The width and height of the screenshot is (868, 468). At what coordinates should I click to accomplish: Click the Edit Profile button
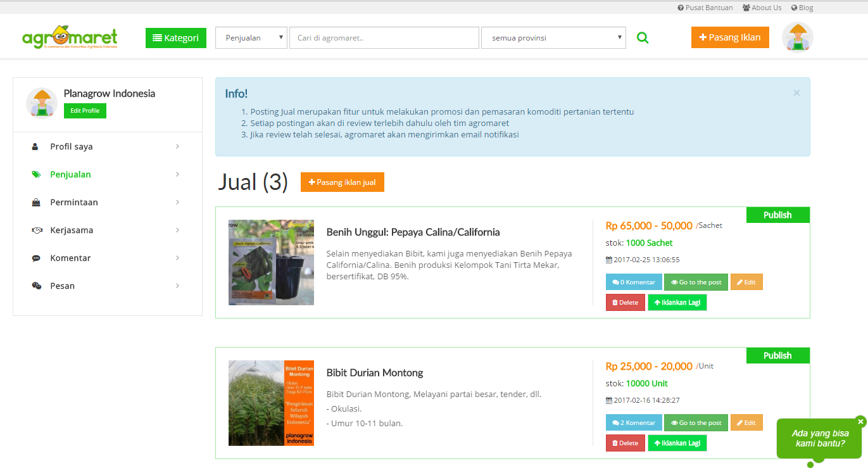pyautogui.click(x=85, y=111)
